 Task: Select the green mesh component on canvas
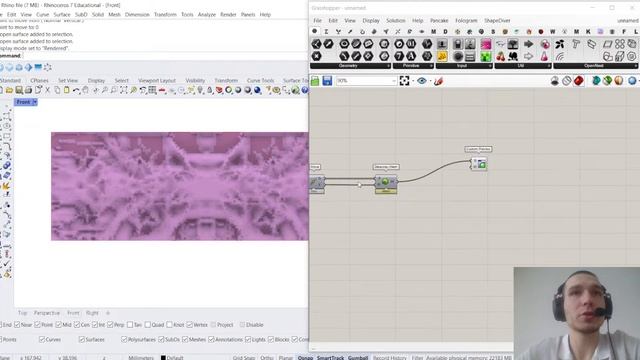(x=386, y=182)
